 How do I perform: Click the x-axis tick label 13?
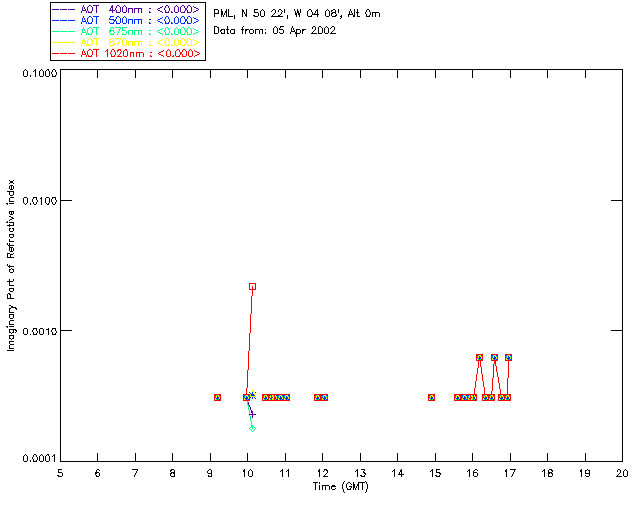(360, 474)
